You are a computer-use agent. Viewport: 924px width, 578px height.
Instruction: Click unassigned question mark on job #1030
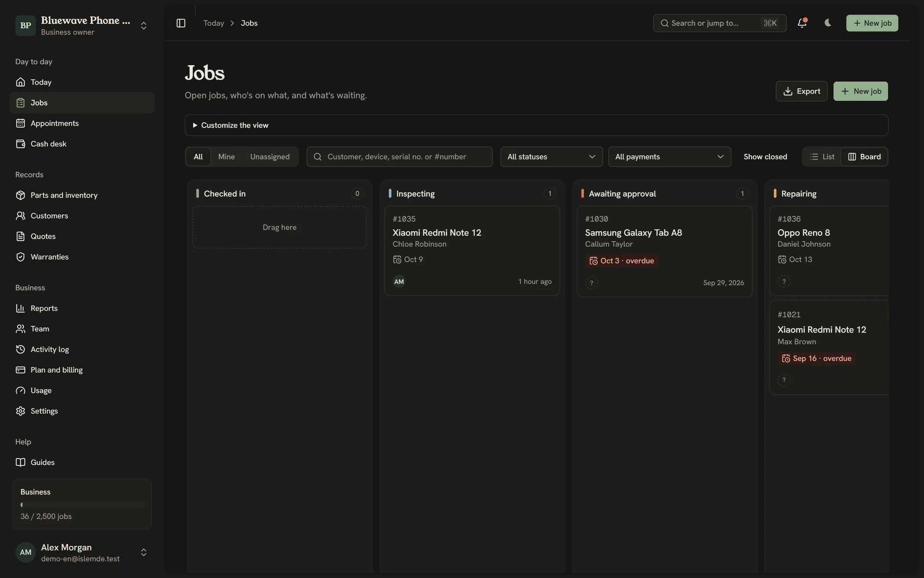coord(591,283)
